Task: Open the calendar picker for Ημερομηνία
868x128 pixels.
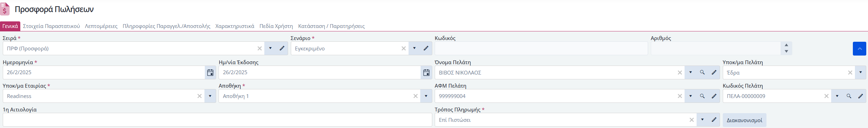Action: (210, 72)
